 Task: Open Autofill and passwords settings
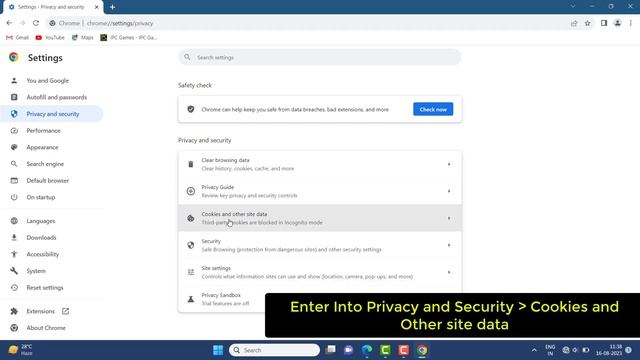[56, 97]
